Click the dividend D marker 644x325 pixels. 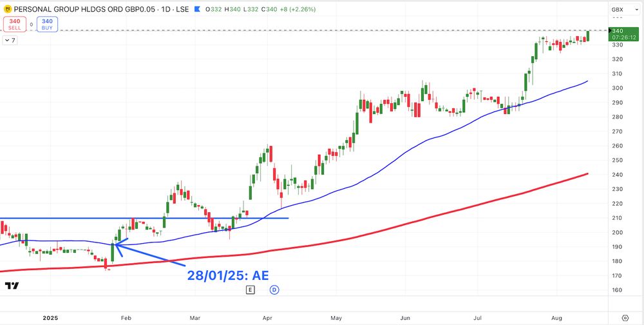[x=274, y=290]
